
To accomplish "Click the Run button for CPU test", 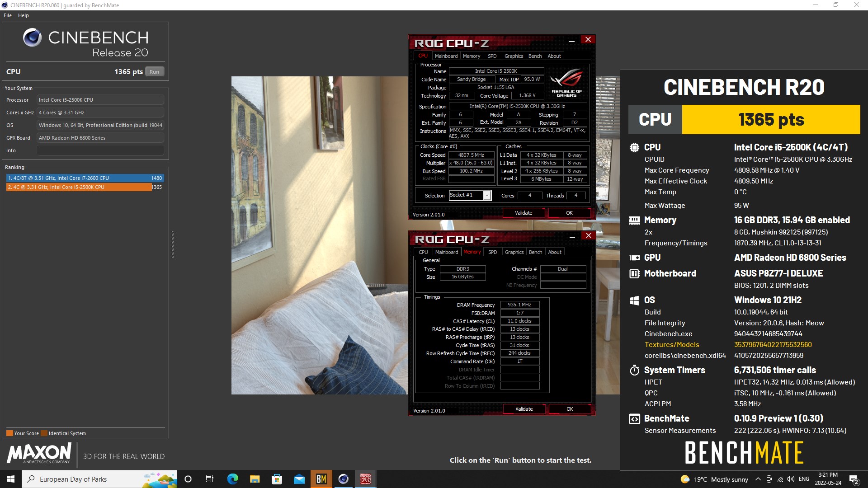I will pyautogui.click(x=154, y=71).
